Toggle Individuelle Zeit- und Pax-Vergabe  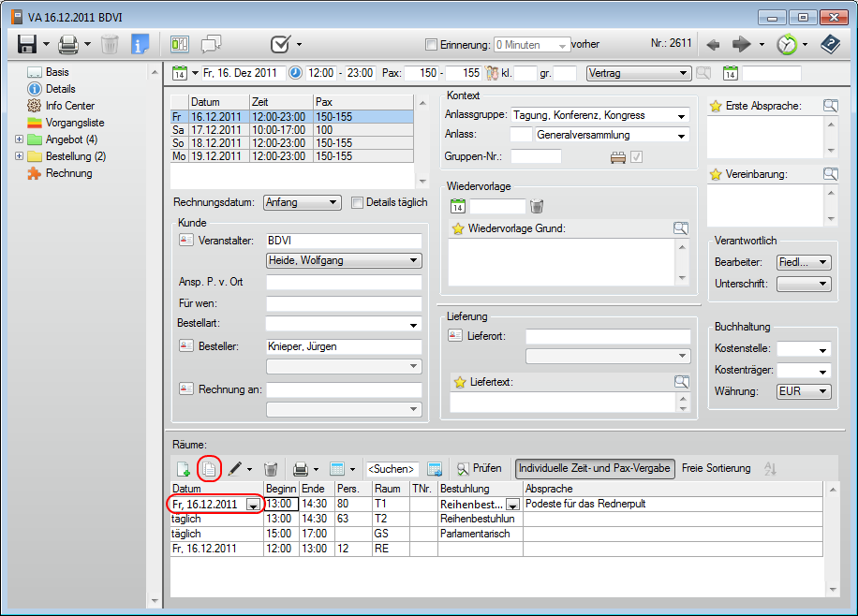[x=595, y=468]
